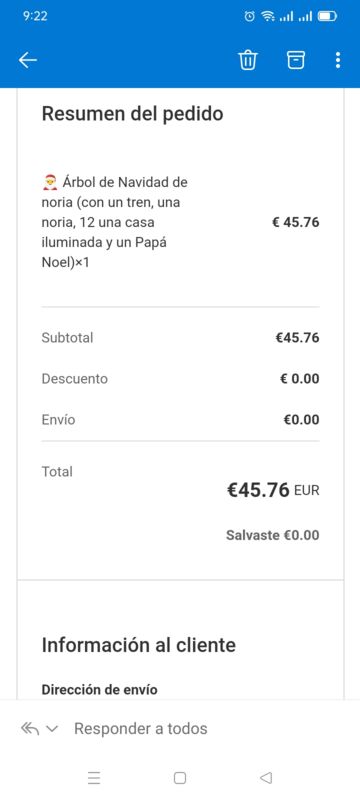
Task: Select the Árbol de Navidad product description
Action: 115,222
